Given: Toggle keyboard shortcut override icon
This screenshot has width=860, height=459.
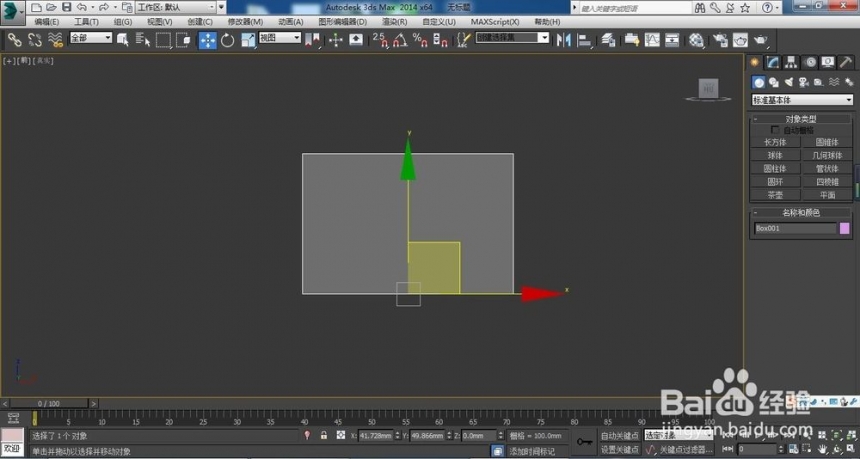Looking at the screenshot, I should coord(356,40).
